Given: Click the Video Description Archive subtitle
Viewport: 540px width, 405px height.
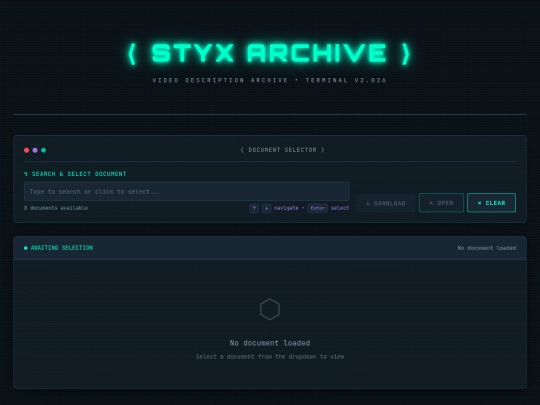Looking at the screenshot, I should pyautogui.click(x=270, y=80).
